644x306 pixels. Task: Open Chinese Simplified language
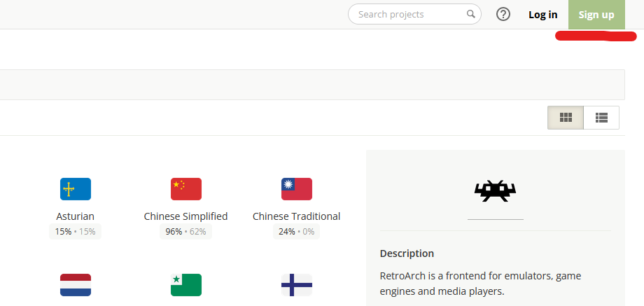point(185,216)
